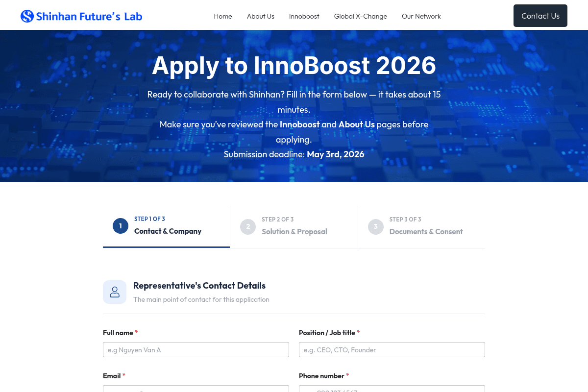
Task: Switch to the Solution & Proposal step tab
Action: 294,226
